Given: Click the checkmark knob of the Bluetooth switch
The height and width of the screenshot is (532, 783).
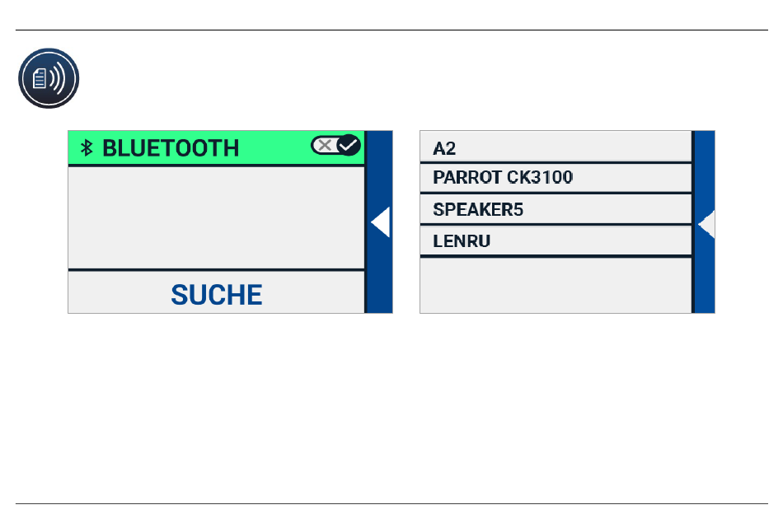Looking at the screenshot, I should 349,146.
